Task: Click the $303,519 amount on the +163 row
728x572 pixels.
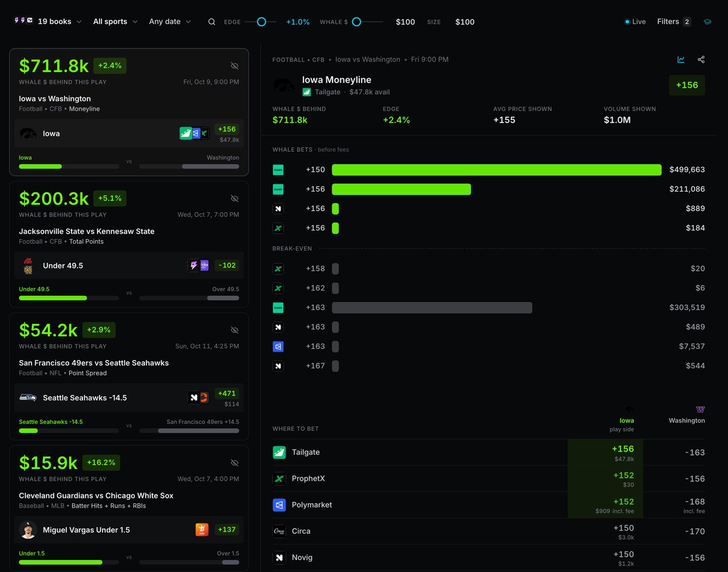Action: coord(687,308)
